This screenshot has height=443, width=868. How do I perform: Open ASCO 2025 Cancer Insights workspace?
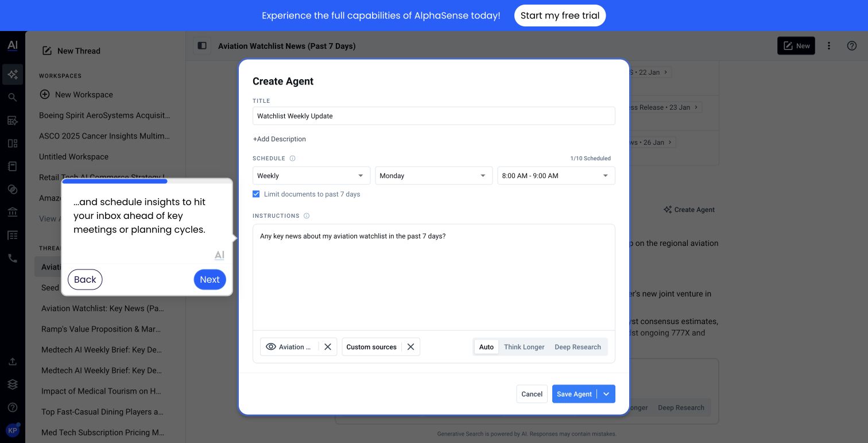point(104,136)
